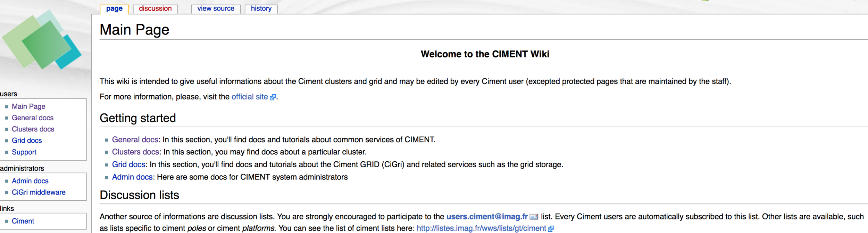Open the listes.imag.fr ciment lists URL
The width and height of the screenshot is (868, 233).
coord(481,228)
